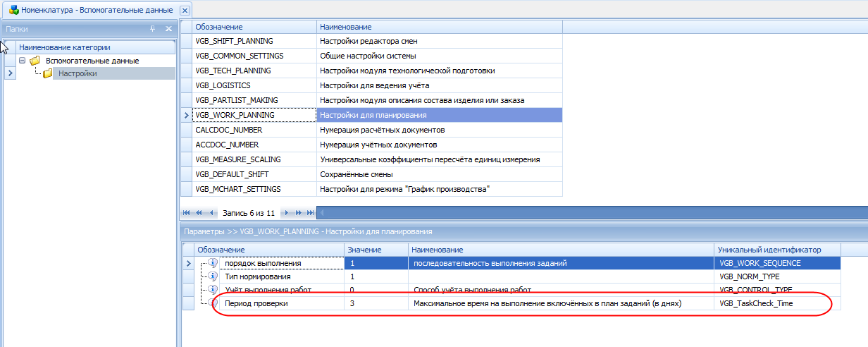Jump to next page of records
Viewport: 868px width, 347px height.
(298, 212)
